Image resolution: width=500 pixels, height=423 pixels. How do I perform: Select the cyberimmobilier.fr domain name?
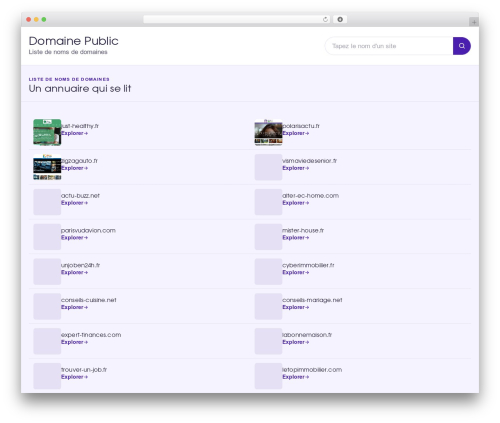point(308,265)
